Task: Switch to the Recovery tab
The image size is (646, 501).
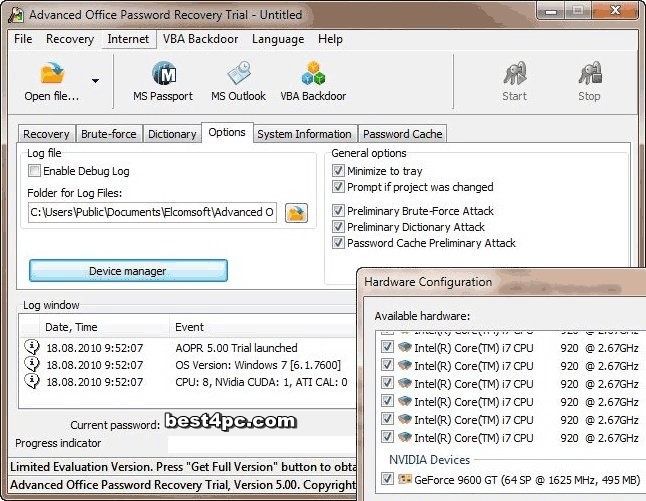Action: [x=47, y=134]
